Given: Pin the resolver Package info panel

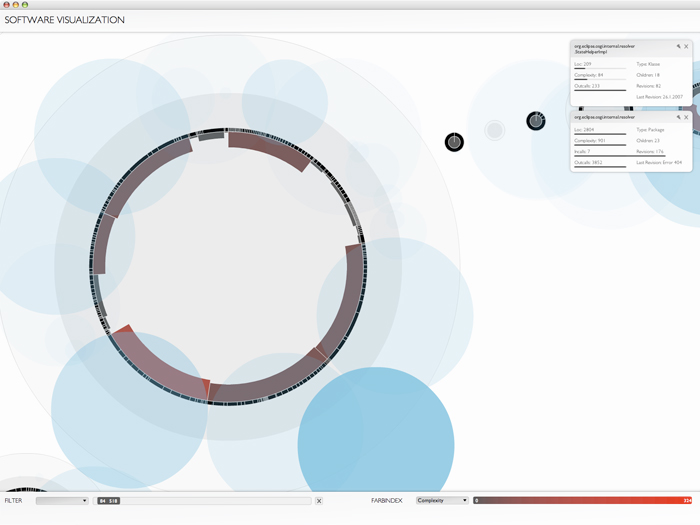Looking at the screenshot, I should coord(678,117).
